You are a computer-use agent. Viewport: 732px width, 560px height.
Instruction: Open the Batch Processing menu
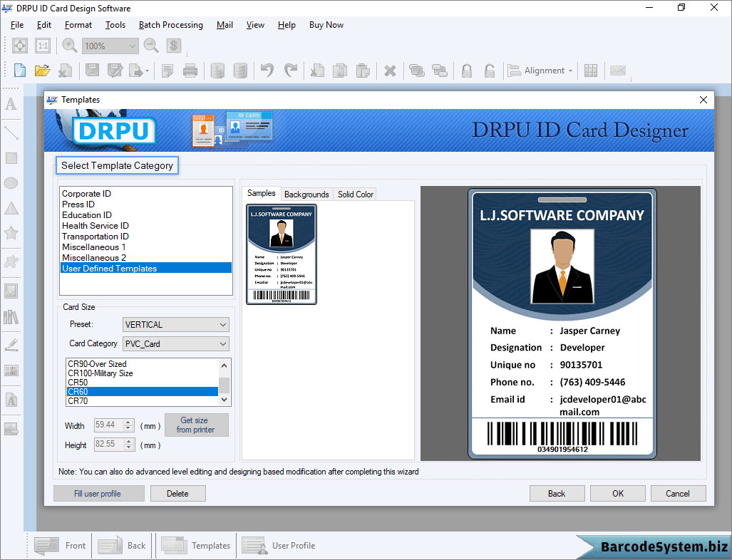(171, 25)
